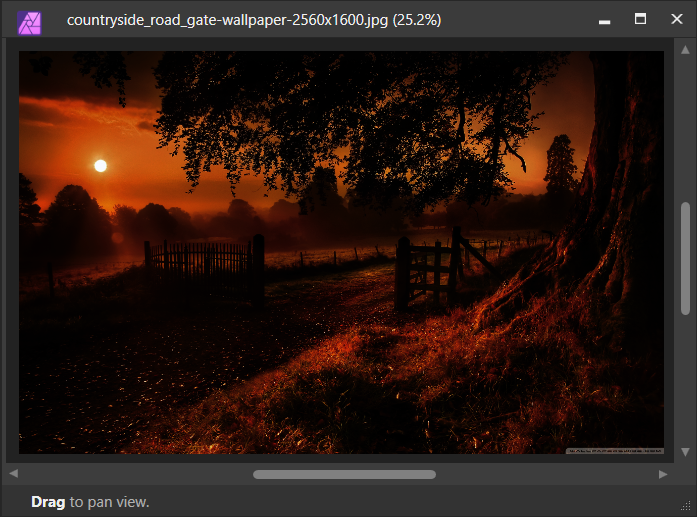Click the horizontal scrollbar left arrow
This screenshot has width=697, height=517.
point(14,474)
